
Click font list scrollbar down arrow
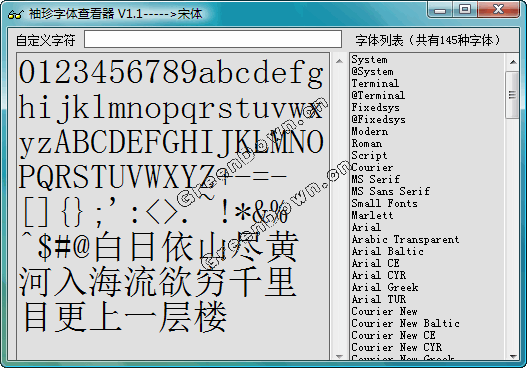click(x=513, y=356)
